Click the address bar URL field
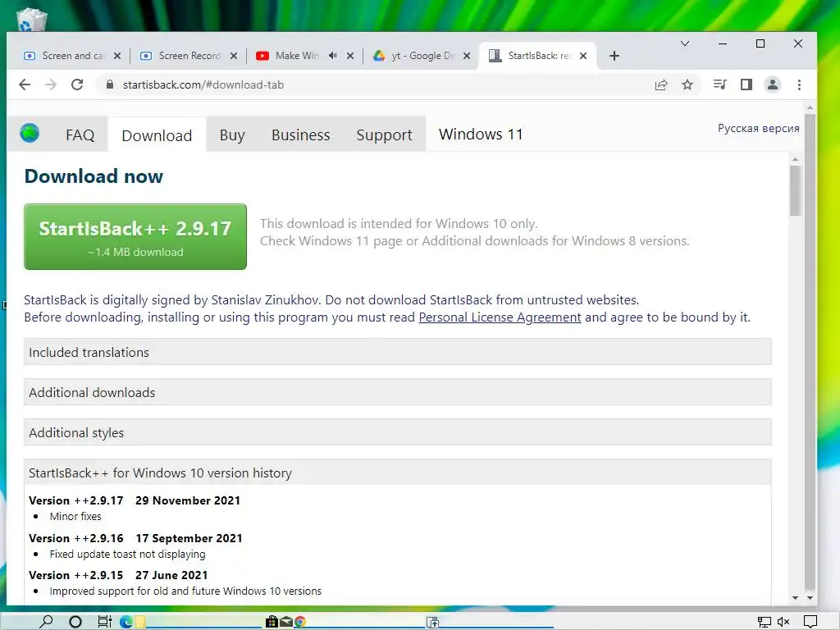The width and height of the screenshot is (840, 630). (x=375, y=84)
